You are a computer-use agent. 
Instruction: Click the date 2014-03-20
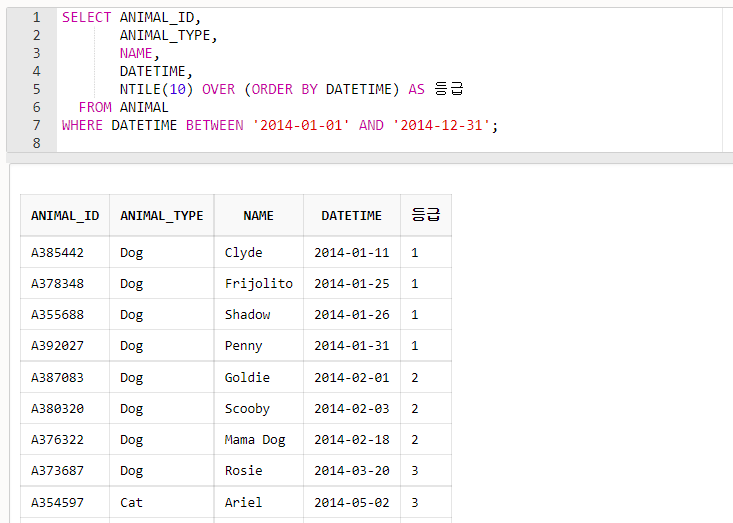click(x=352, y=471)
